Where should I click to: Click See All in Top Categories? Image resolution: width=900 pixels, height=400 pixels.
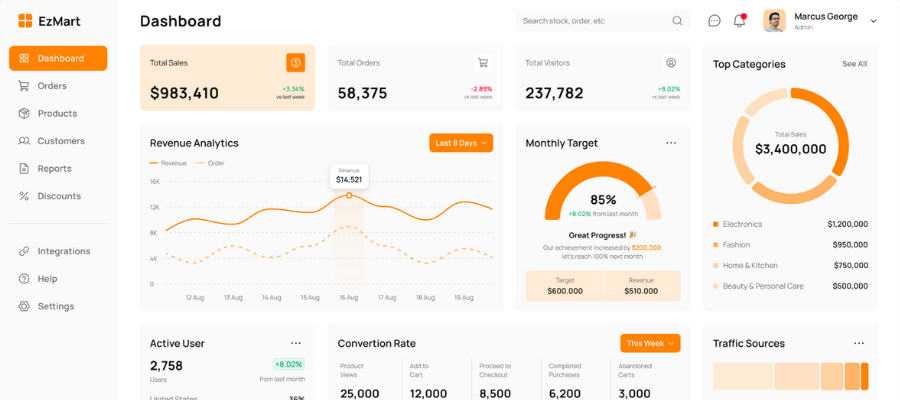click(x=855, y=64)
